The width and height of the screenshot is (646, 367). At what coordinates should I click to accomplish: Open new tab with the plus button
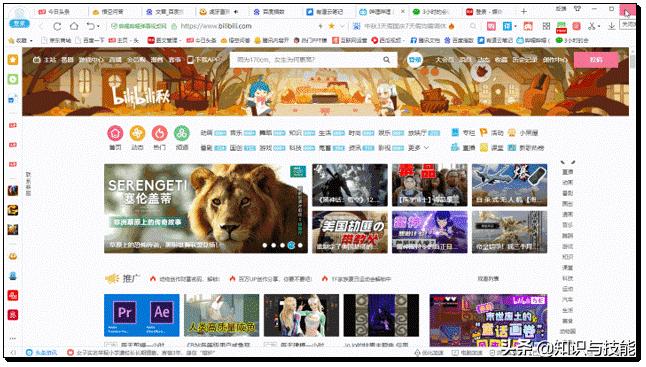pyautogui.click(x=524, y=12)
